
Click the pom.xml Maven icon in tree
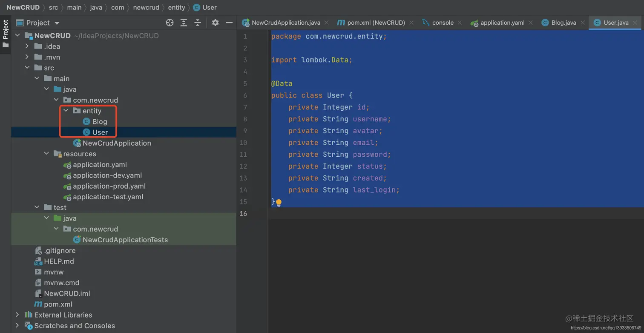[x=38, y=304]
